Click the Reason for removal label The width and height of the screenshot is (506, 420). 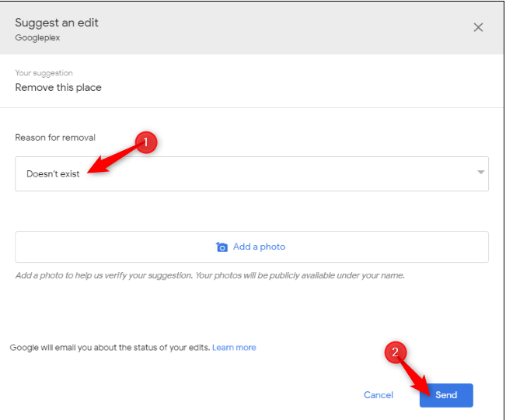(x=55, y=138)
